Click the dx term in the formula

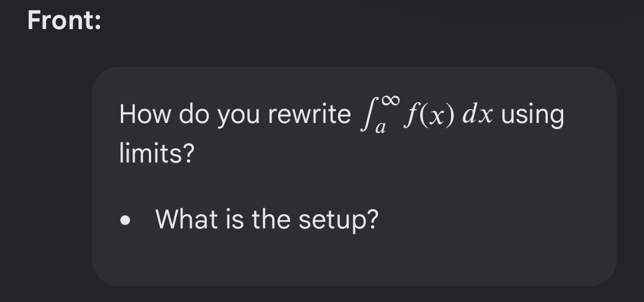pyautogui.click(x=478, y=114)
